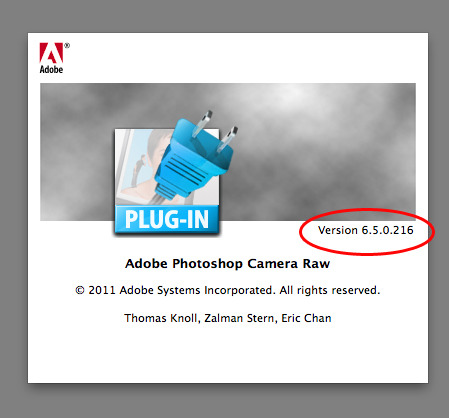Screen dimensions: 449x418
Task: Click the All rights reserved text
Action: 330,290
